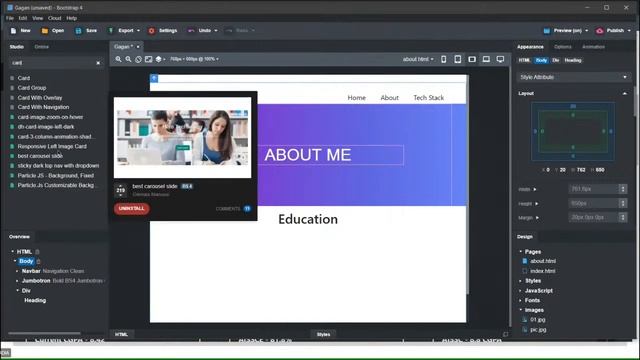Switch to the Online components tab
This screenshot has height=360, width=640.
(x=42, y=47)
